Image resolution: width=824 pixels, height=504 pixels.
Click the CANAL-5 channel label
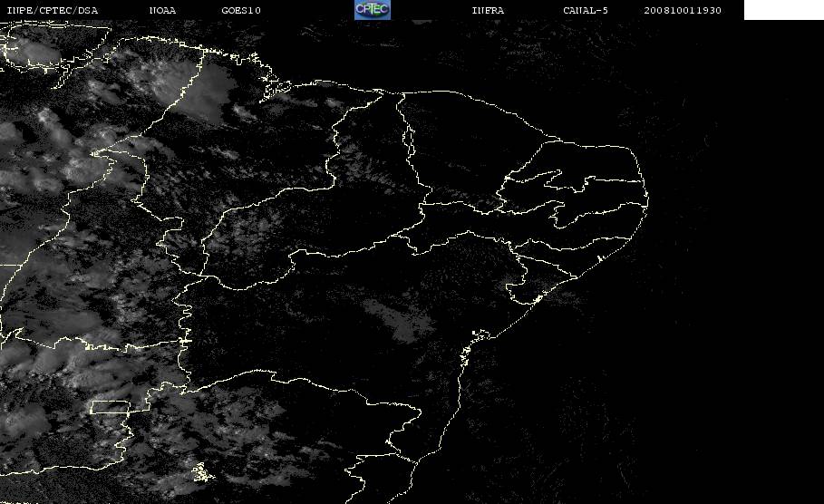click(x=586, y=10)
